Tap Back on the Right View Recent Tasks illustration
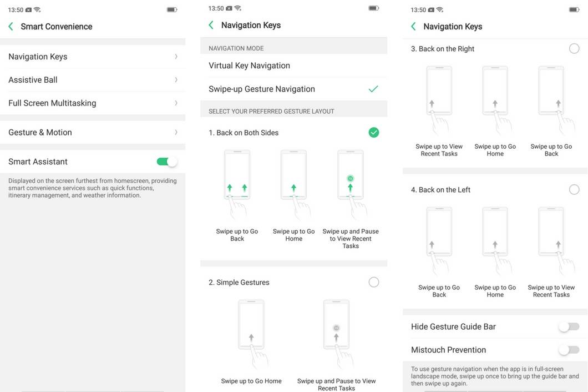The image size is (588, 392). point(439,100)
